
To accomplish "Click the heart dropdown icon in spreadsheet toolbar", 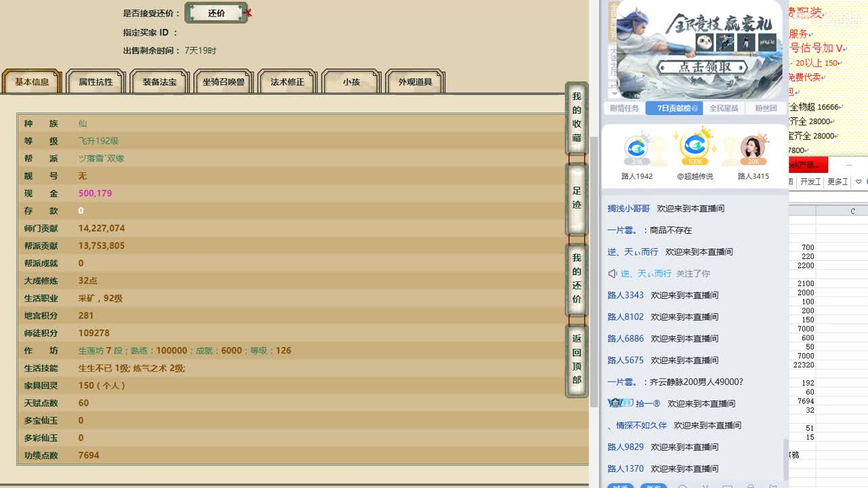I will [859, 182].
